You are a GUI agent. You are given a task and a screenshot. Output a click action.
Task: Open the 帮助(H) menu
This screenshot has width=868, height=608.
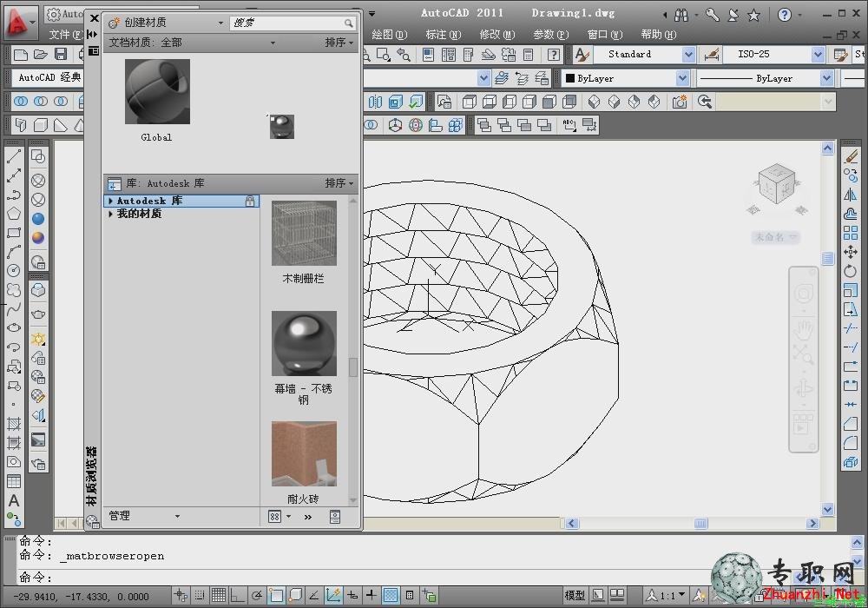(659, 35)
